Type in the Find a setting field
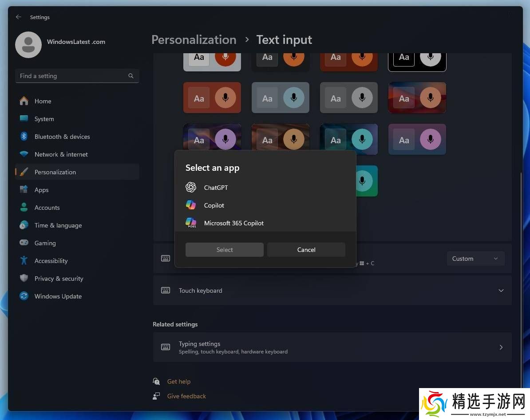 pyautogui.click(x=71, y=76)
